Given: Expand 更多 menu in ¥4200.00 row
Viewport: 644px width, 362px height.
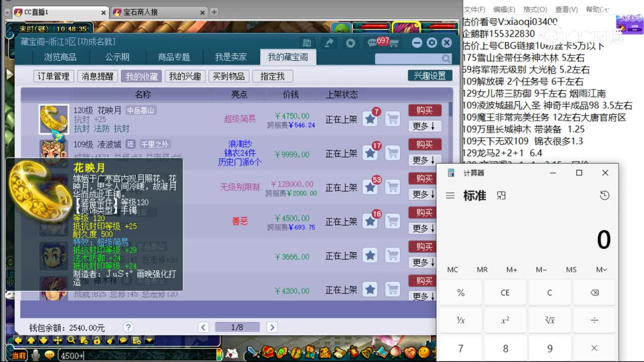Looking at the screenshot, I should coord(423,296).
